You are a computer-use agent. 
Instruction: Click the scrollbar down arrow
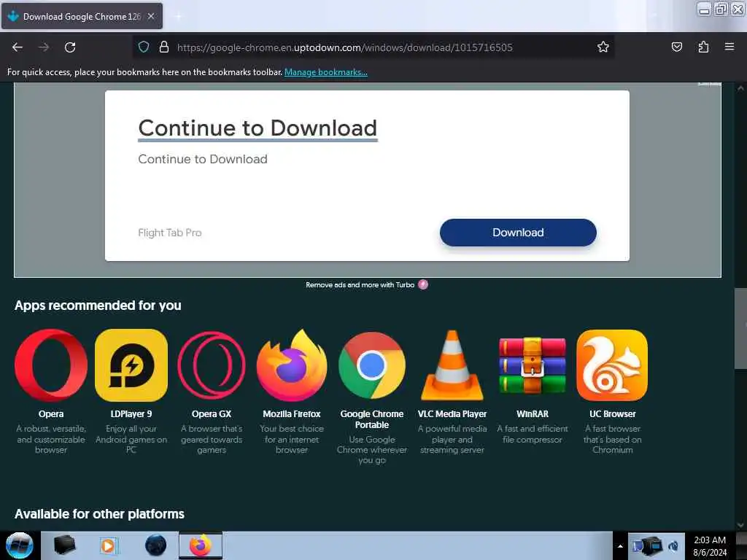(x=740, y=525)
